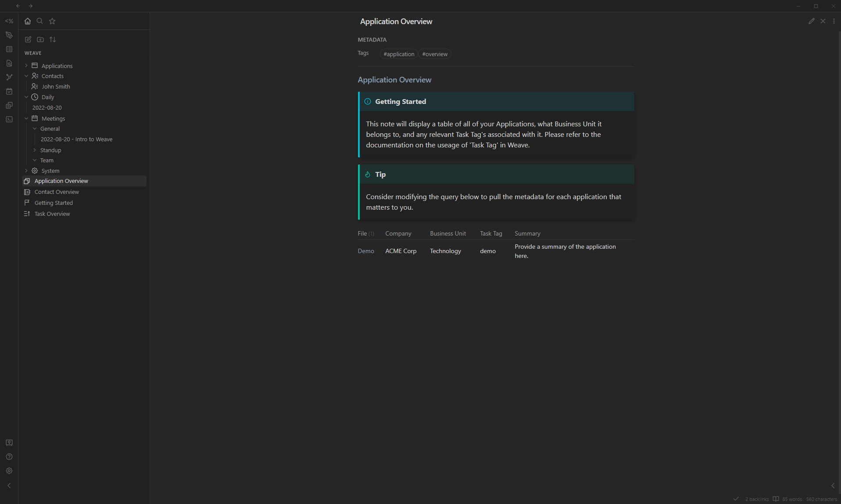Screen dimensions: 841x504
Task: Switch to the home file explorer tab
Action: click(x=28, y=21)
